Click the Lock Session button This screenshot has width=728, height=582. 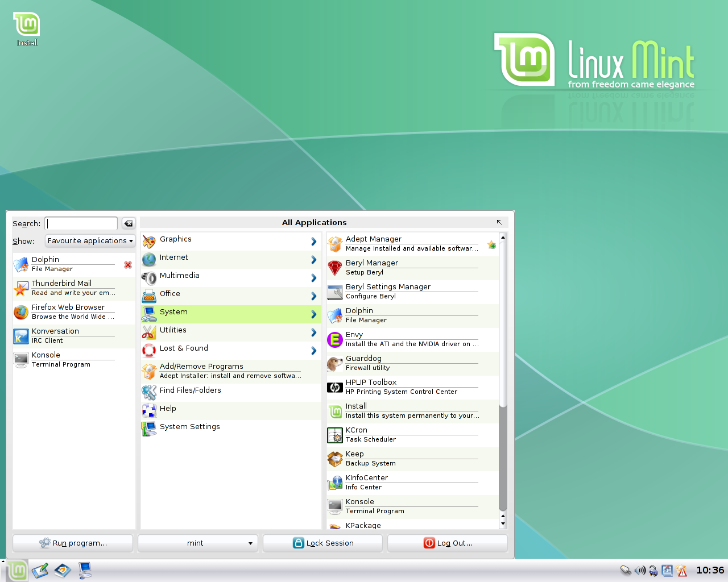click(322, 543)
